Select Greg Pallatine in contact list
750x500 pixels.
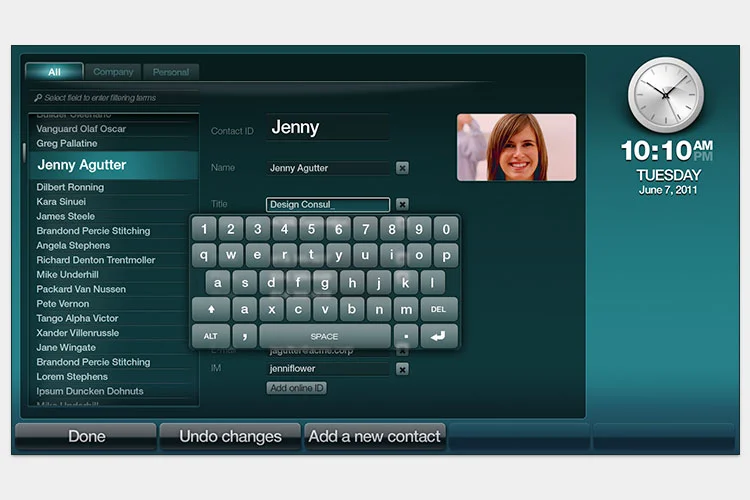click(x=114, y=144)
